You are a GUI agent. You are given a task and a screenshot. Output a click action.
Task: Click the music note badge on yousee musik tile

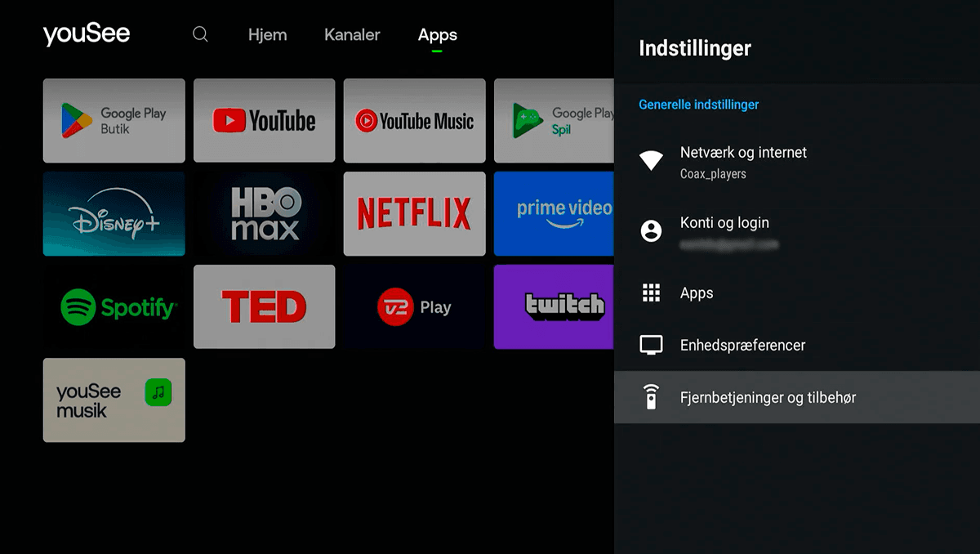(x=158, y=391)
